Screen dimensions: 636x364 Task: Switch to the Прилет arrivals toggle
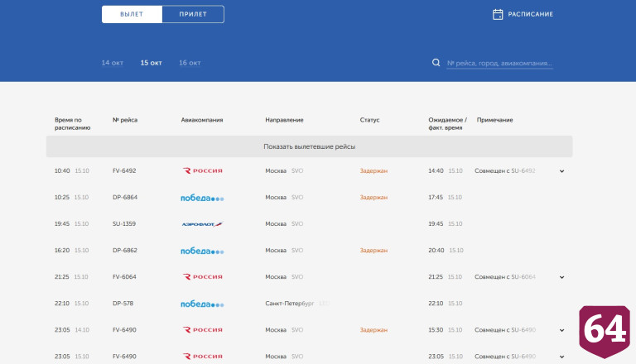tap(193, 14)
